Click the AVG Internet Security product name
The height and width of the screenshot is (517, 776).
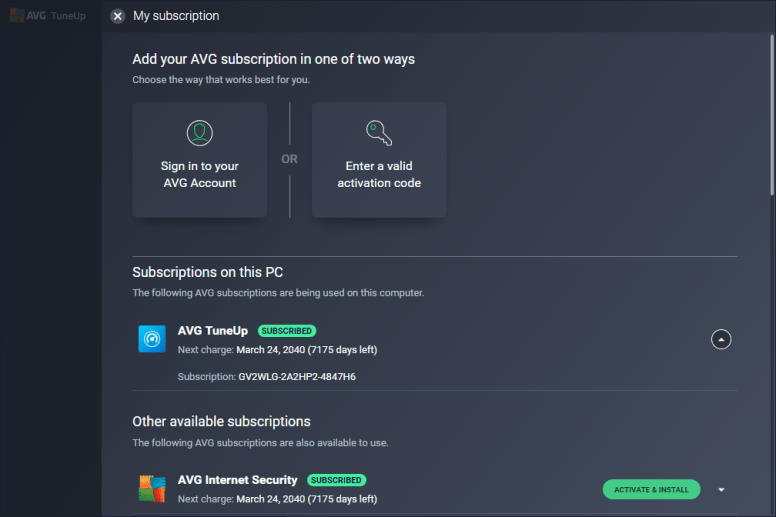pos(238,480)
